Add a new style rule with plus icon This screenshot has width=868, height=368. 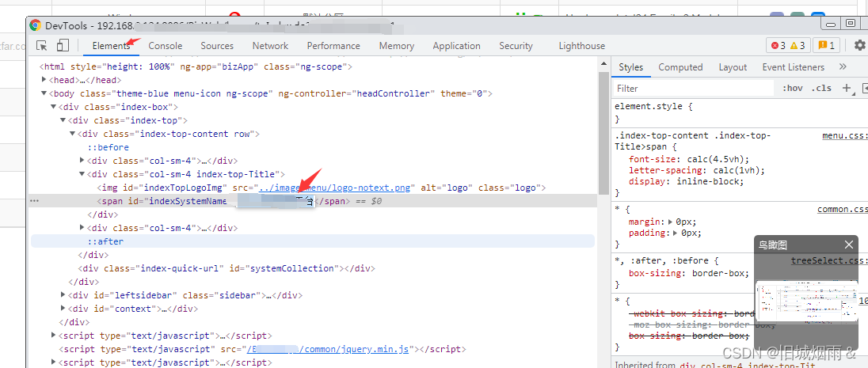tap(846, 88)
